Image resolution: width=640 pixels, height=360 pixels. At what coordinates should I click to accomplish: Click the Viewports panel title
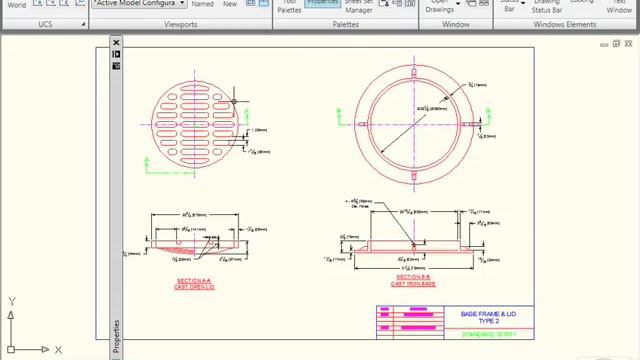tap(180, 24)
